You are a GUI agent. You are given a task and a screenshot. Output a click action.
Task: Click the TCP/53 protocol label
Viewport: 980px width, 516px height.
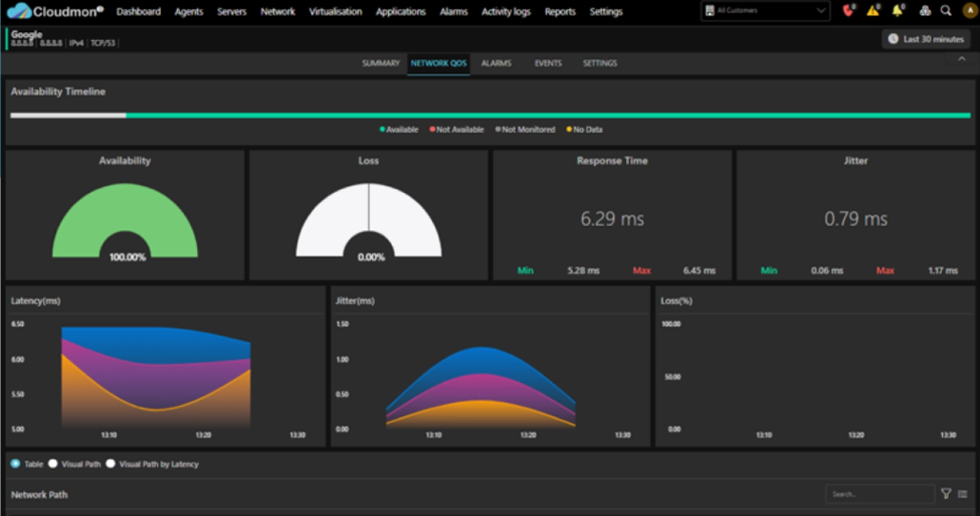point(103,43)
